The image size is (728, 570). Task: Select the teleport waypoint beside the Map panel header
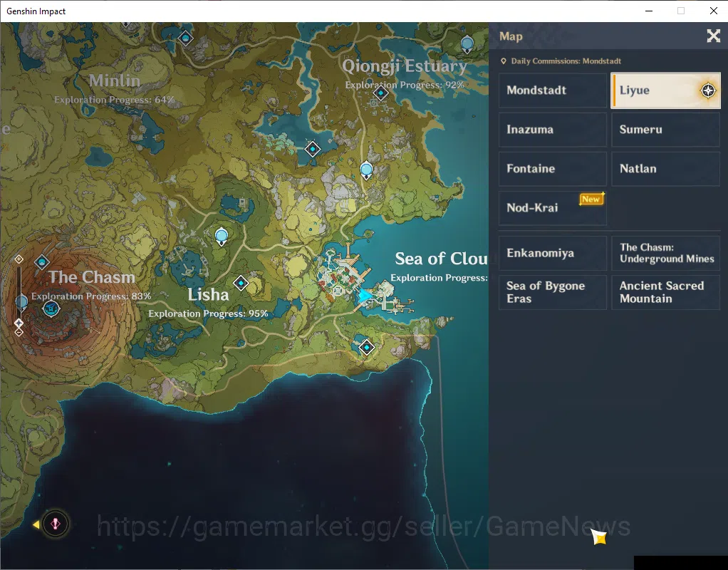(467, 45)
